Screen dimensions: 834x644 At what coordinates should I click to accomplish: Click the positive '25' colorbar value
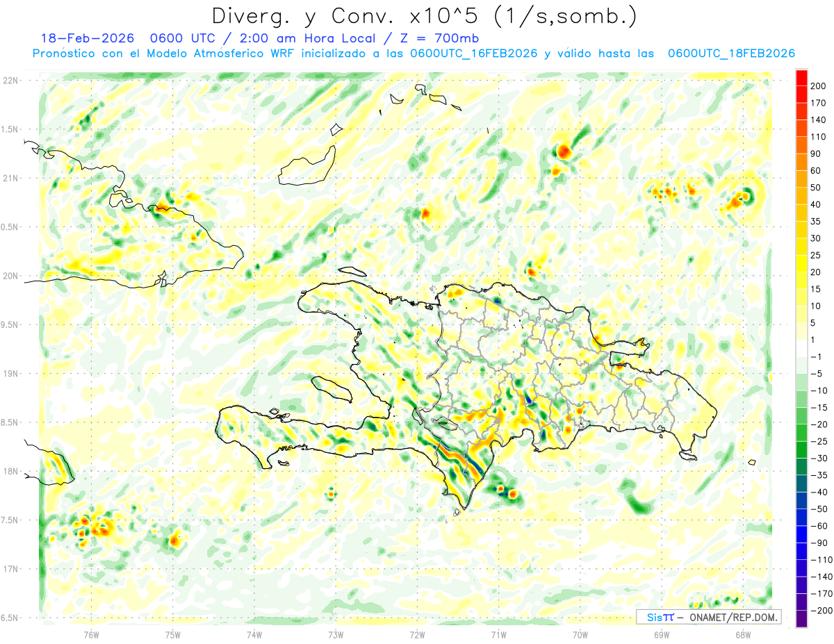pyautogui.click(x=816, y=256)
